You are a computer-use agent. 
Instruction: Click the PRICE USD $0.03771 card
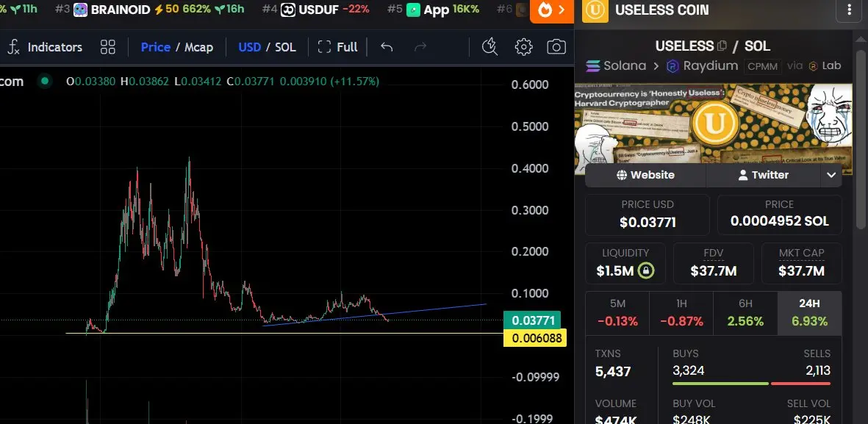coord(647,215)
